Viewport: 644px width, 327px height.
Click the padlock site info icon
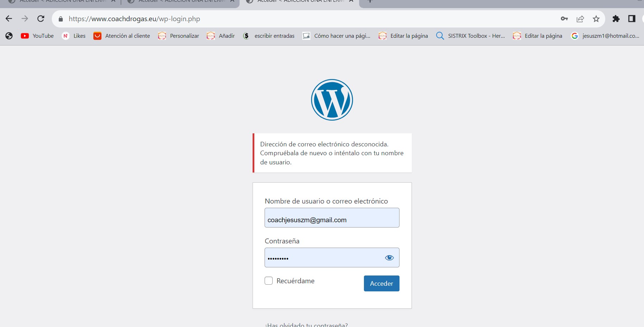point(61,19)
